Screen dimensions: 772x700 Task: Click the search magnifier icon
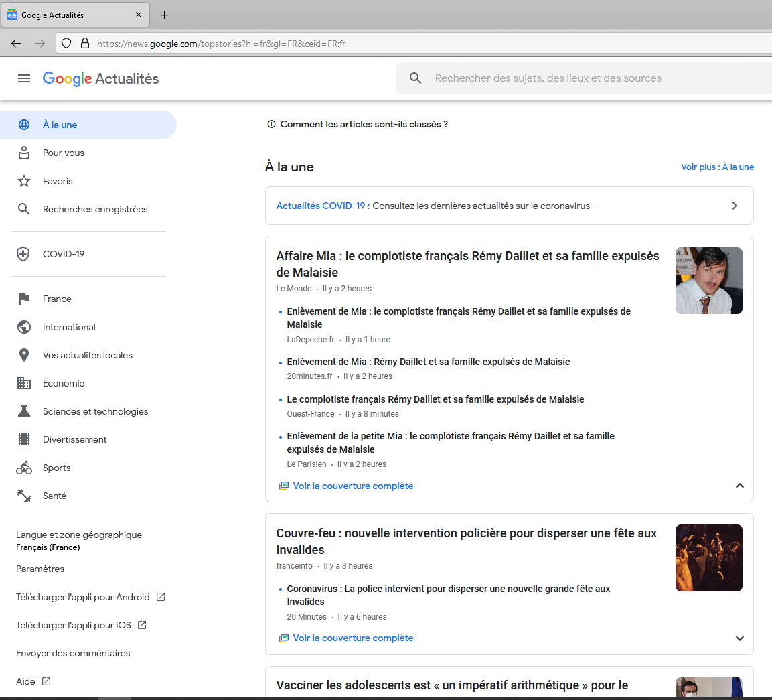tap(415, 78)
